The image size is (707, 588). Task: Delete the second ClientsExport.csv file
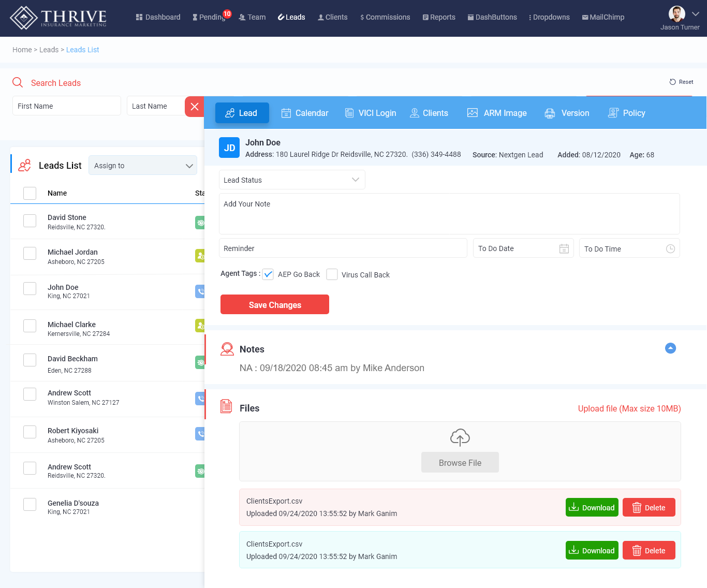click(649, 550)
